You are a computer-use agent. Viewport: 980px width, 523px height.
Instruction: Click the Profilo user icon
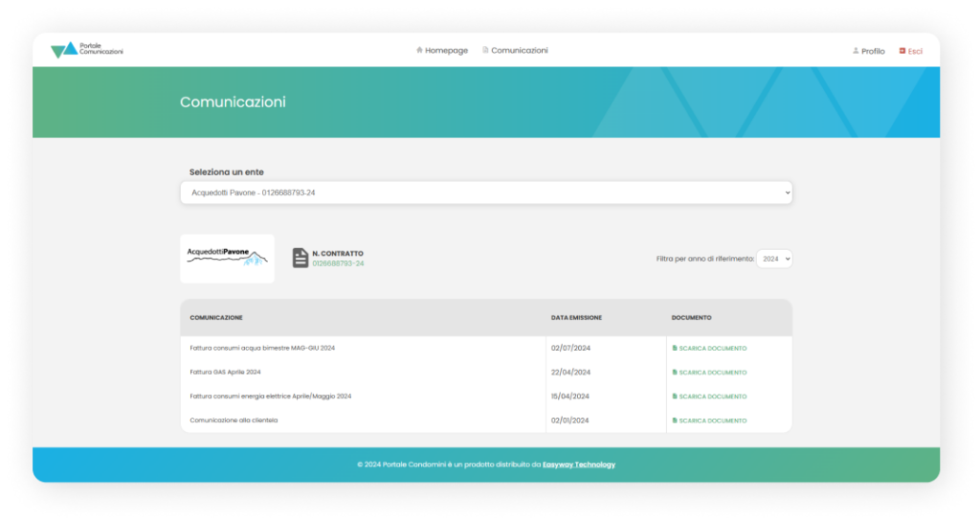click(856, 51)
